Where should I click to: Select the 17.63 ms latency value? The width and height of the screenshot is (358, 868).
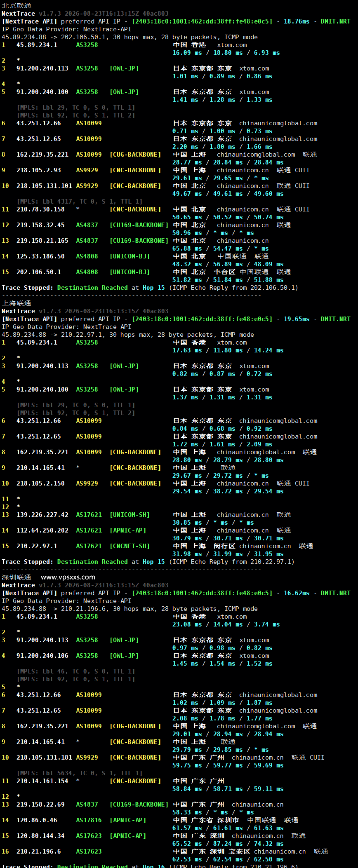(x=187, y=350)
